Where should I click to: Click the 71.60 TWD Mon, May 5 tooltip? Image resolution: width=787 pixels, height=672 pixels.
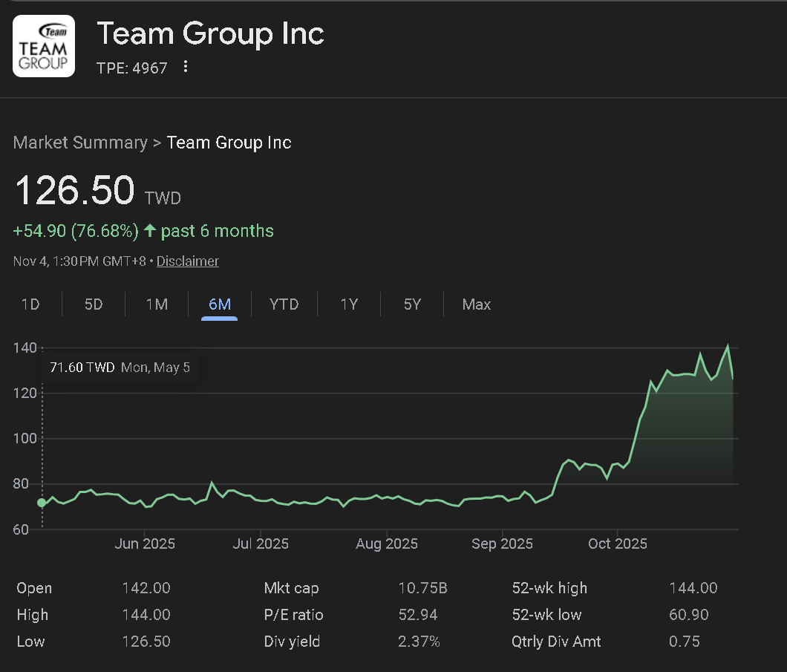pos(120,368)
